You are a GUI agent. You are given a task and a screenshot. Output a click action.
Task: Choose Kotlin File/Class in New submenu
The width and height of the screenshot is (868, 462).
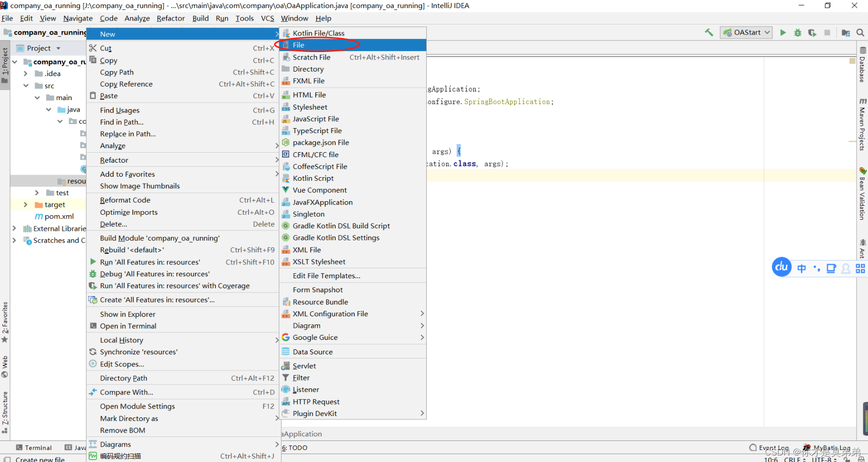click(x=353, y=33)
